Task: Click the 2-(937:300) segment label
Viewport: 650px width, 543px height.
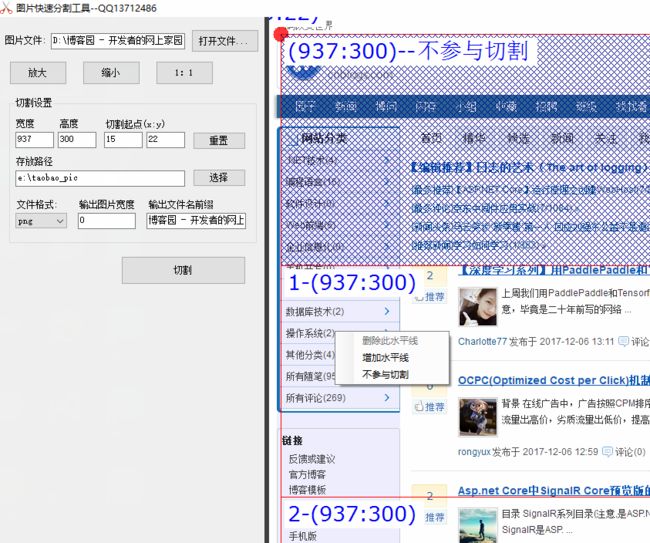Action: click(x=352, y=514)
